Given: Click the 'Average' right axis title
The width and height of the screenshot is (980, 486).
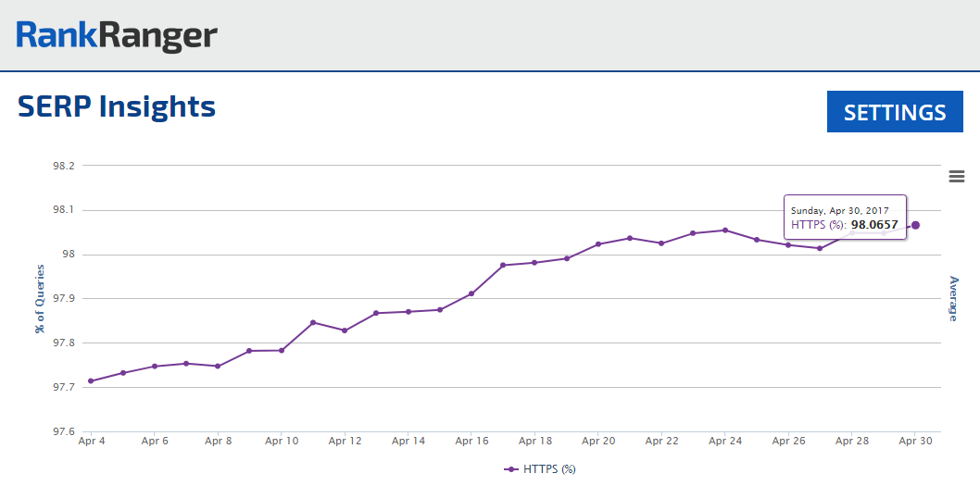Looking at the screenshot, I should 953,298.
